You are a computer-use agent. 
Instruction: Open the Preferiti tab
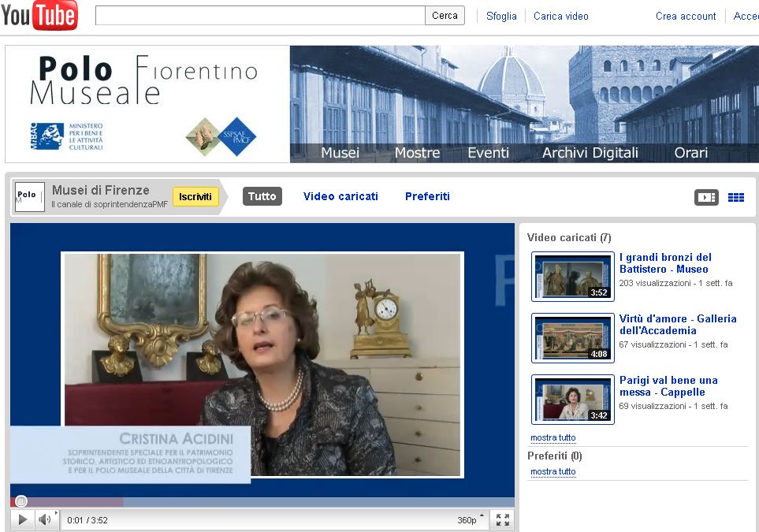tap(427, 196)
